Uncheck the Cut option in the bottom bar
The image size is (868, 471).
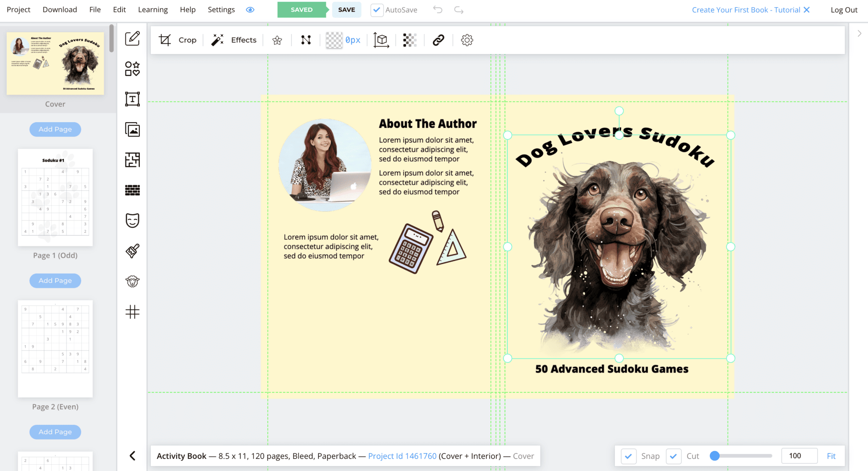pos(673,456)
